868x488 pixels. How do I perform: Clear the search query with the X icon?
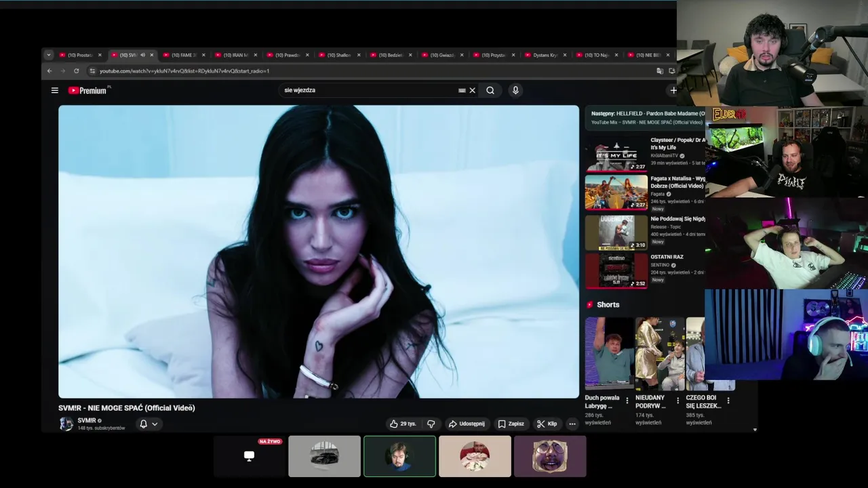point(473,90)
